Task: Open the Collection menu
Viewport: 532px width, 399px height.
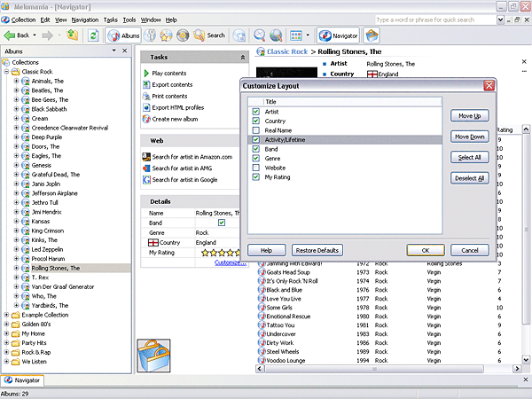Action: (23, 20)
